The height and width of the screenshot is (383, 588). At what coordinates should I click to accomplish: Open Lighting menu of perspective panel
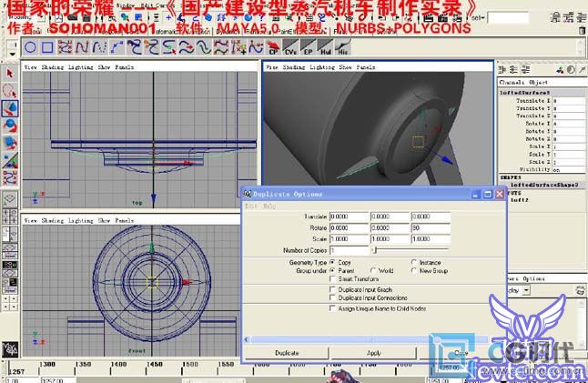pyautogui.click(x=322, y=67)
